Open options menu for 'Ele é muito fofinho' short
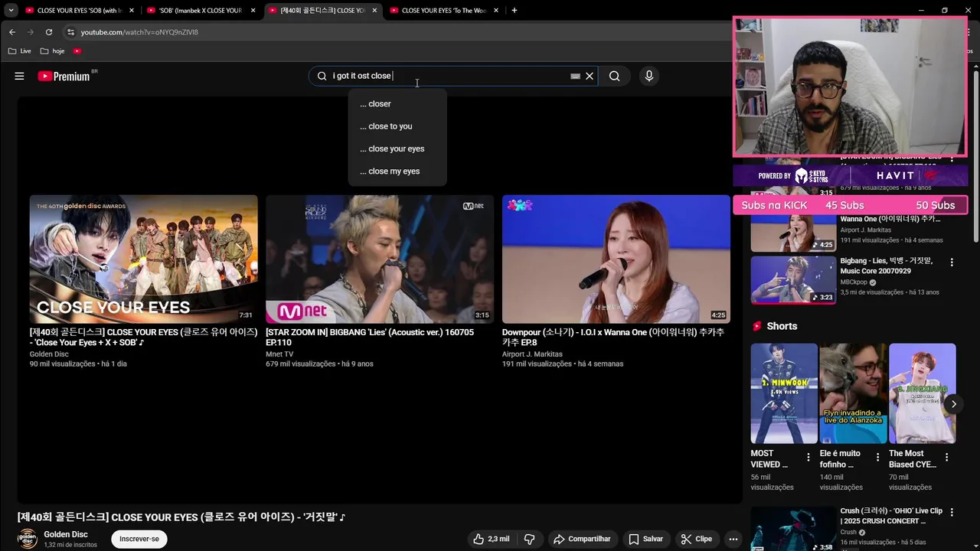Screen dimensions: 980x551 tap(877, 457)
